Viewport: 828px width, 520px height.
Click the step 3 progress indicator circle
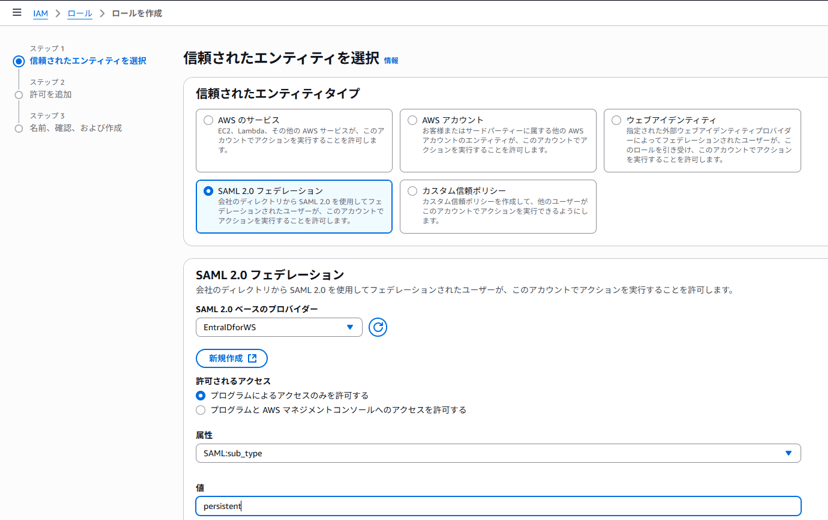coord(19,129)
